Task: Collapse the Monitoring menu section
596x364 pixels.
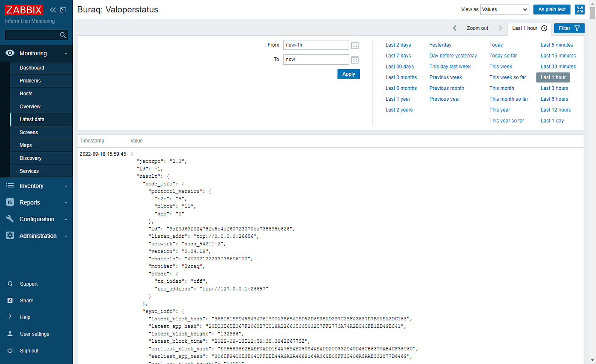Action: pos(66,54)
